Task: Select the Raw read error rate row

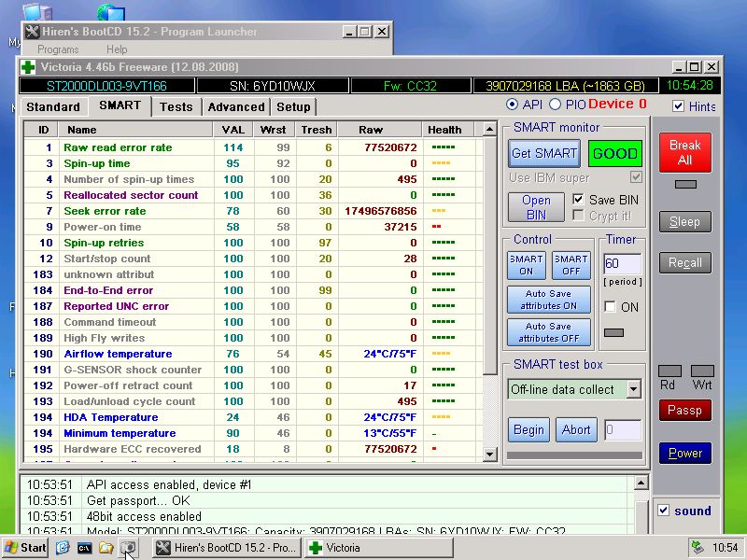Action: point(253,147)
